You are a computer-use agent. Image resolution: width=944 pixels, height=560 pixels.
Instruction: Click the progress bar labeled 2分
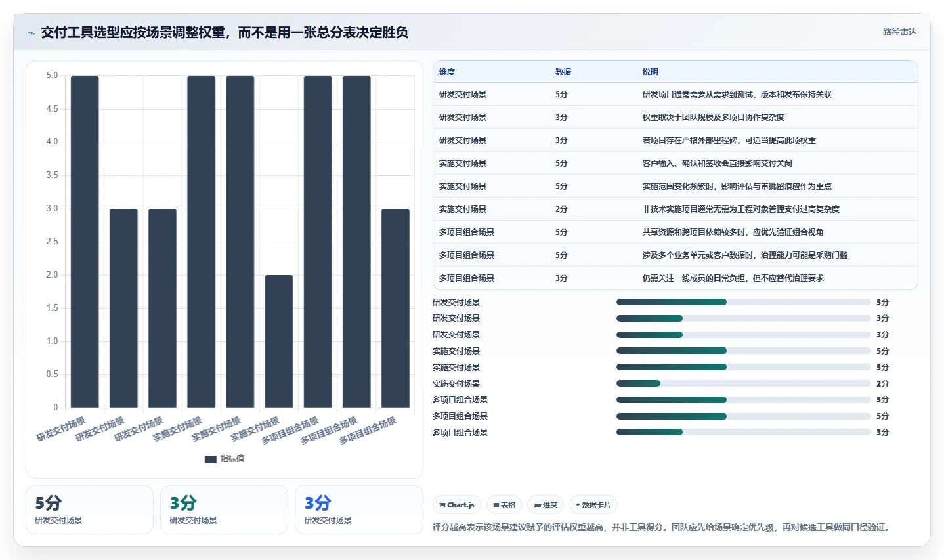[x=743, y=383]
